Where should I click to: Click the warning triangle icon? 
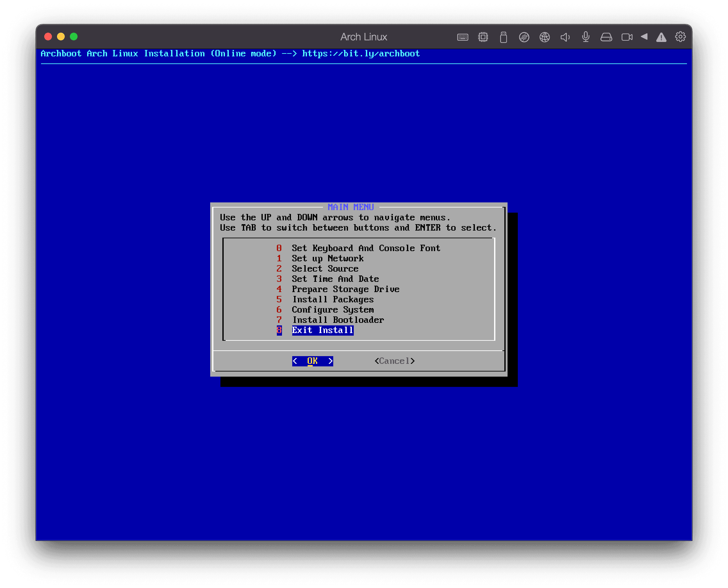click(x=661, y=37)
